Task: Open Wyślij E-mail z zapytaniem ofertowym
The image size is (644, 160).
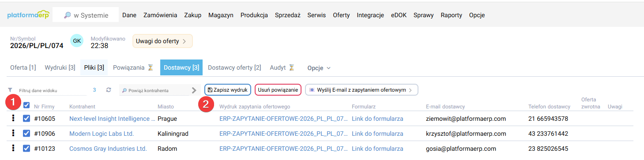Action: tap(362, 90)
